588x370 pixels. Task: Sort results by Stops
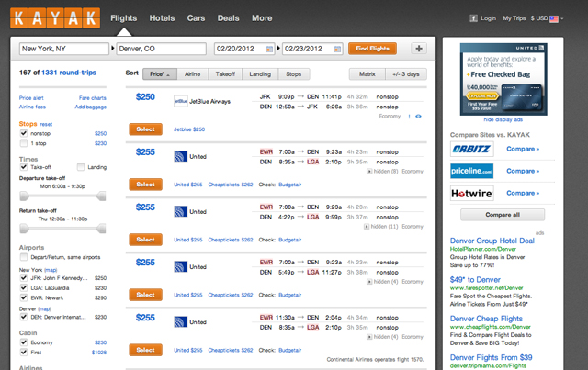tap(294, 74)
